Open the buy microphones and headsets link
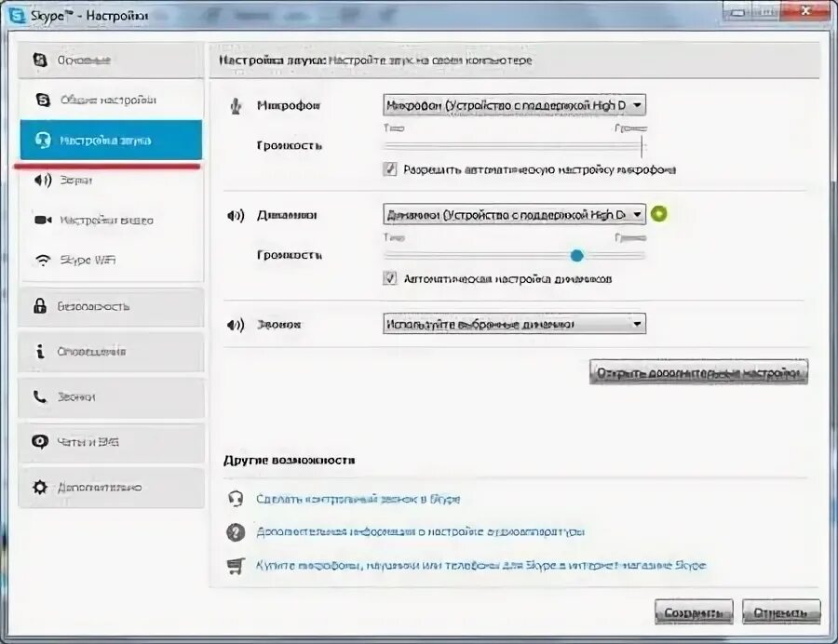838x644 pixels. pos(481,565)
